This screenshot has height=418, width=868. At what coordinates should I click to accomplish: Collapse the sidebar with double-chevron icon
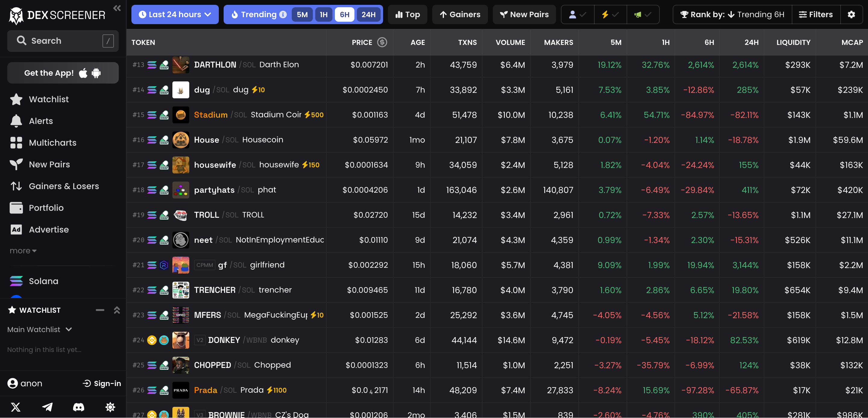117,8
